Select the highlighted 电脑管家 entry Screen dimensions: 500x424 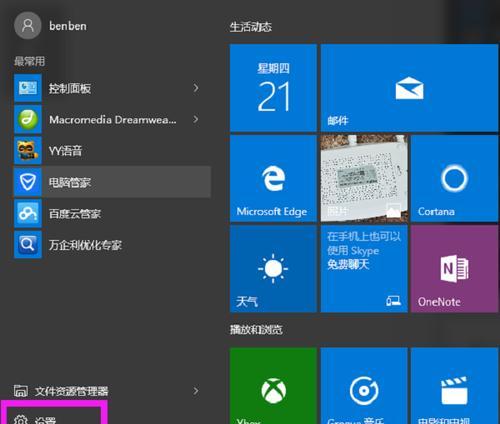tap(112, 182)
